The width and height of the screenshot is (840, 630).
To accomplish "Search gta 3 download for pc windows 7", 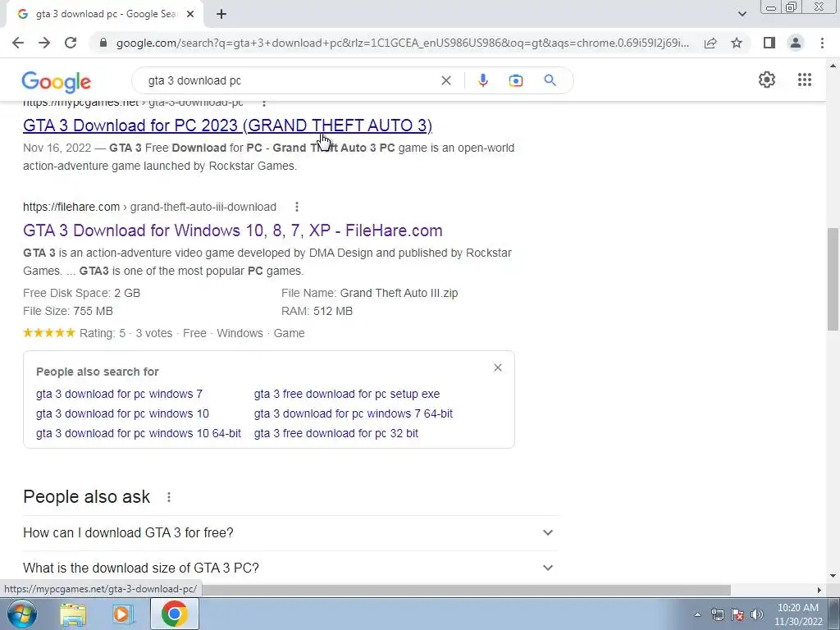I will pos(120,394).
